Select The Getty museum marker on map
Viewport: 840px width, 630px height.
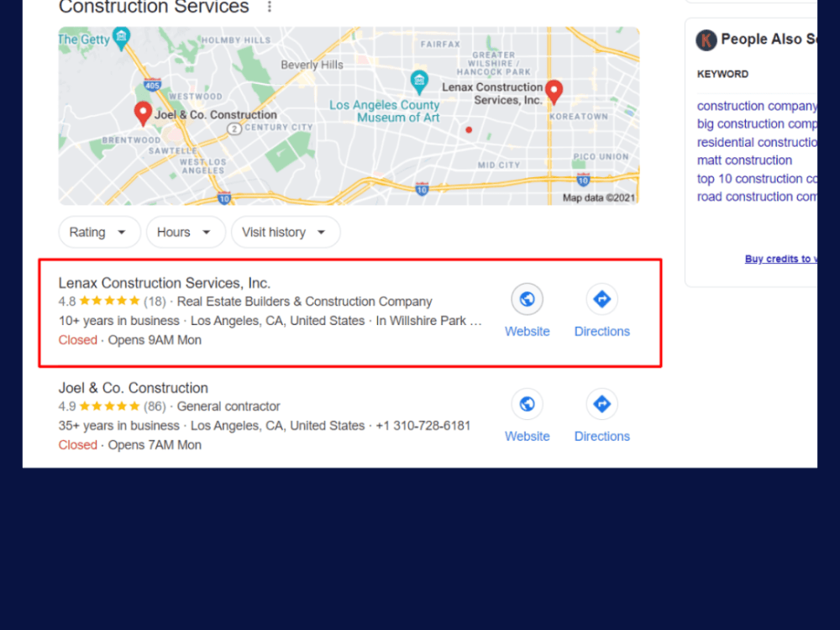(x=122, y=38)
